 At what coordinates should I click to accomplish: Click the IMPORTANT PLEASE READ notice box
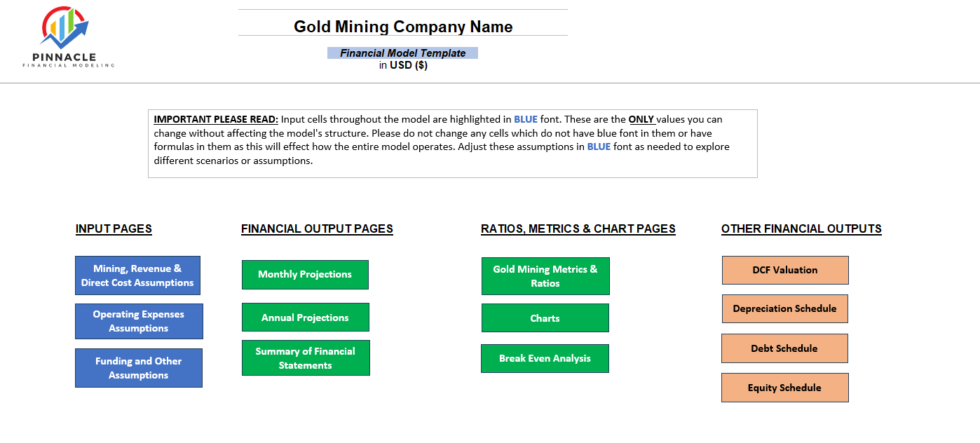452,142
